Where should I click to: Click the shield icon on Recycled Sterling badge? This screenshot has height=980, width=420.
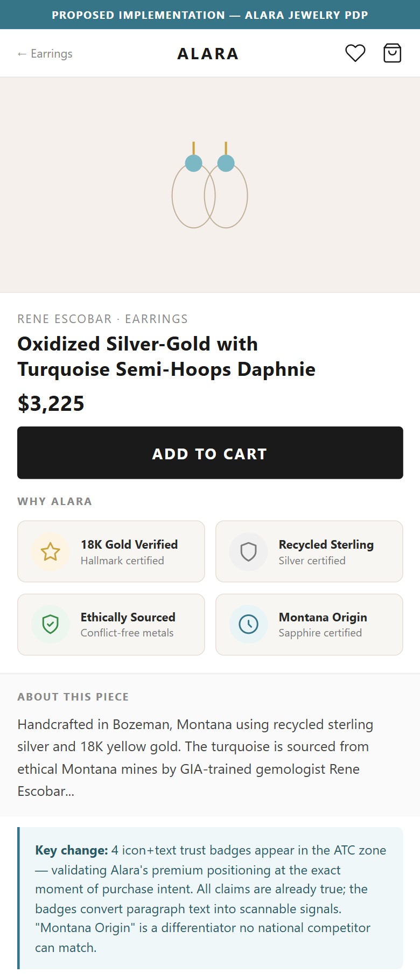tap(248, 551)
